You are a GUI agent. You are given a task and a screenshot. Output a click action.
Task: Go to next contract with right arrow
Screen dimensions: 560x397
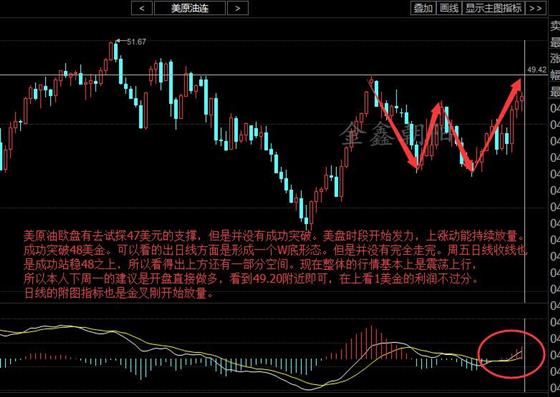pyautogui.click(x=238, y=8)
